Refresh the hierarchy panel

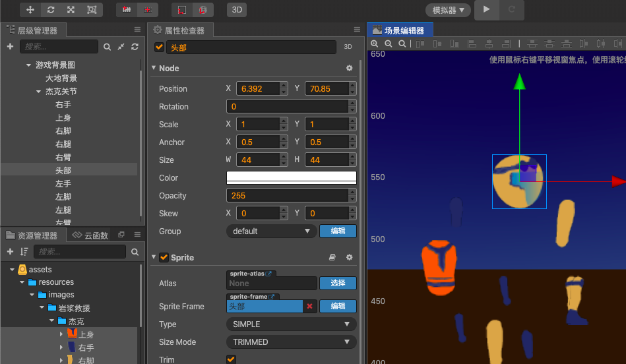point(135,47)
